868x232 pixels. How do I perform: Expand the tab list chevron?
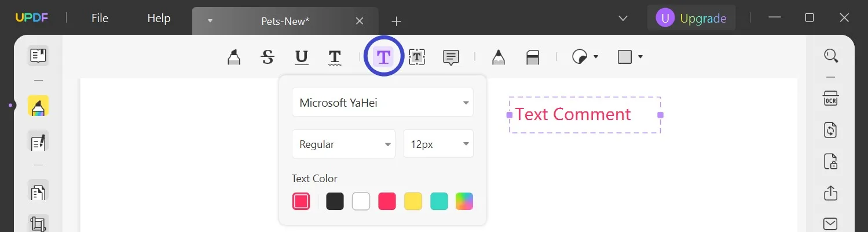(x=623, y=19)
